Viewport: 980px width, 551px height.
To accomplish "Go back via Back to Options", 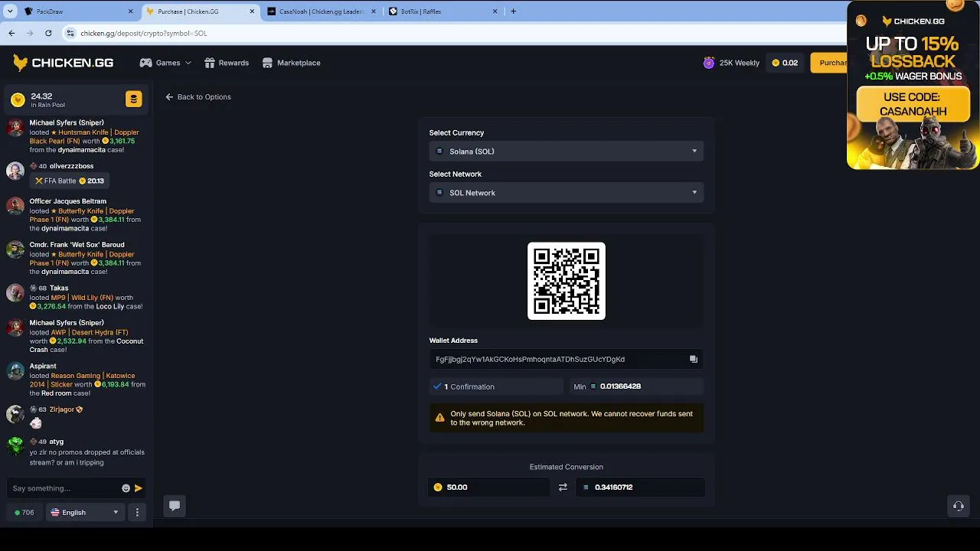I will tap(198, 97).
